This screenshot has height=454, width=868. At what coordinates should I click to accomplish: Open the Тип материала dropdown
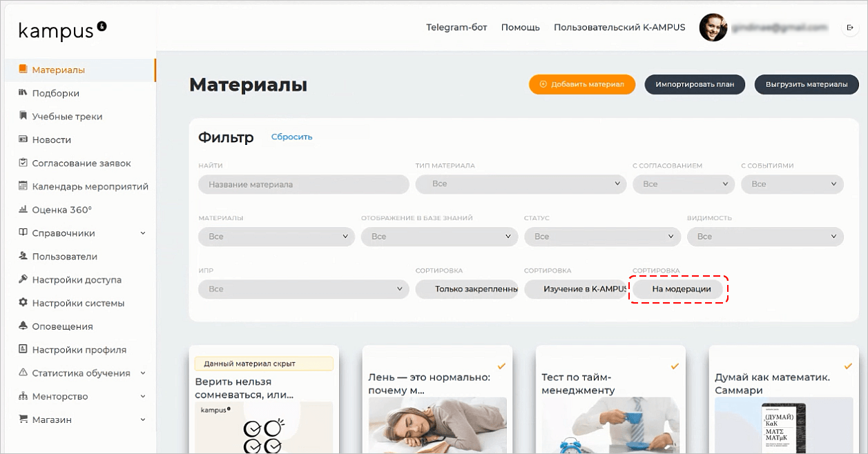[x=520, y=184]
